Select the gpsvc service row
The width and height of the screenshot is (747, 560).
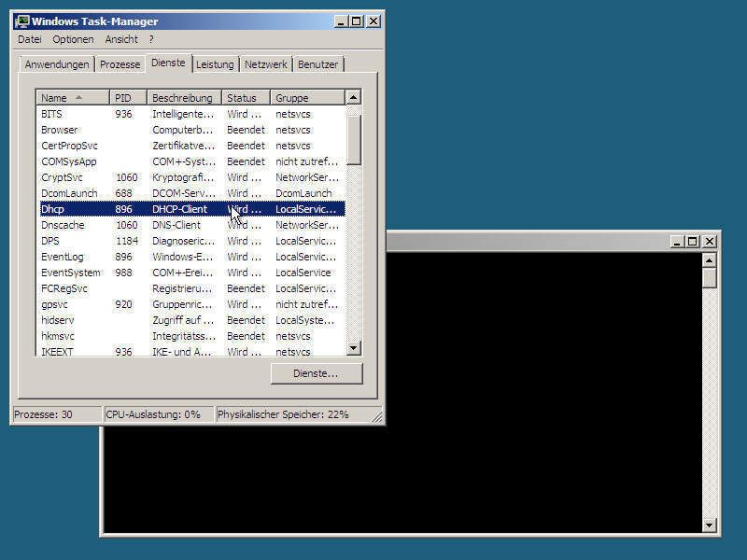pyautogui.click(x=192, y=304)
